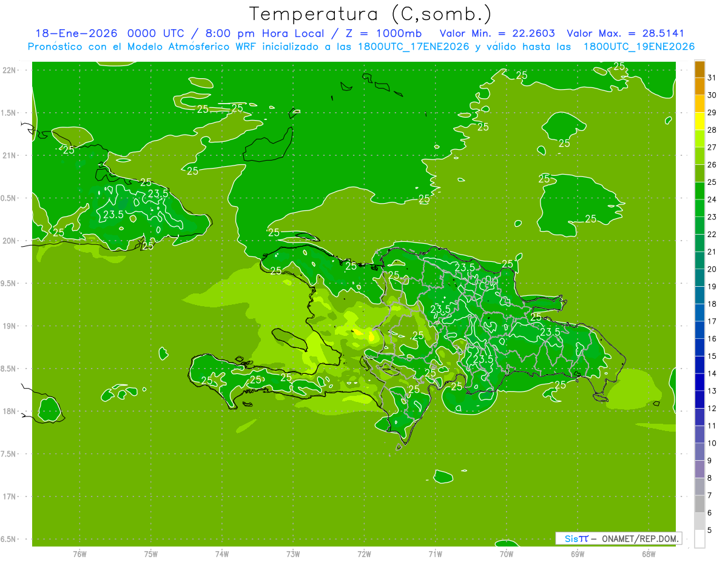728x562 pixels.
Task: Click the '70W' longitude axis label
Action: 507,554
